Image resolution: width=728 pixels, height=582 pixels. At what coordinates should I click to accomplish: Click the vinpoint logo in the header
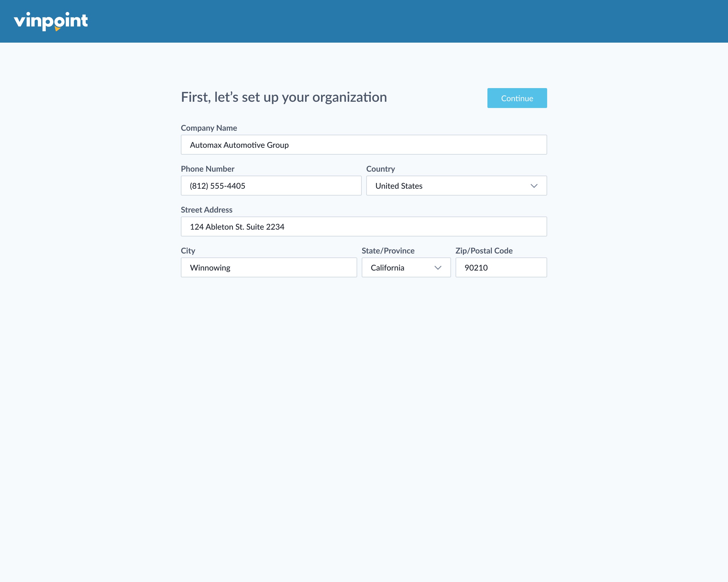tap(51, 21)
